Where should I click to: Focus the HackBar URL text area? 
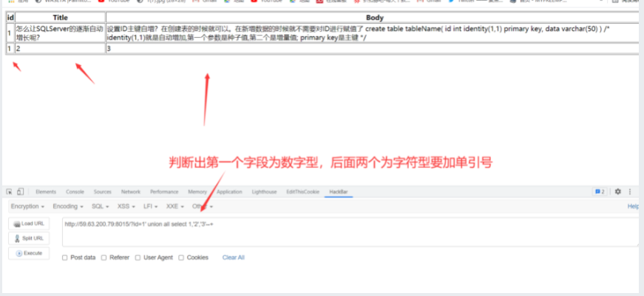pyautogui.click(x=351, y=232)
